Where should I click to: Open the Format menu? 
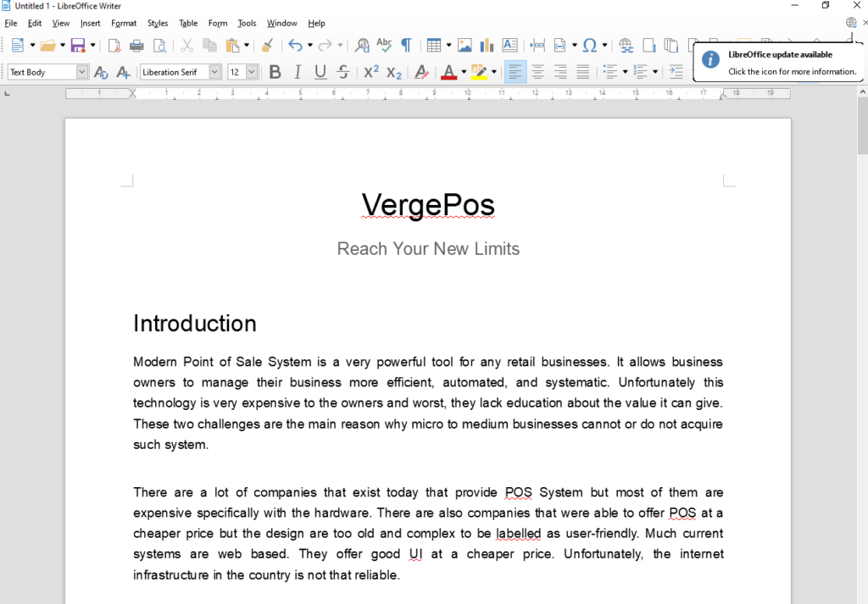click(x=124, y=23)
